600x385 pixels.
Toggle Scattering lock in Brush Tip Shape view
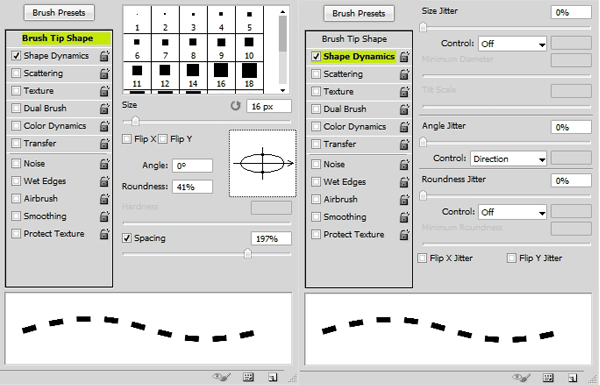click(x=104, y=73)
